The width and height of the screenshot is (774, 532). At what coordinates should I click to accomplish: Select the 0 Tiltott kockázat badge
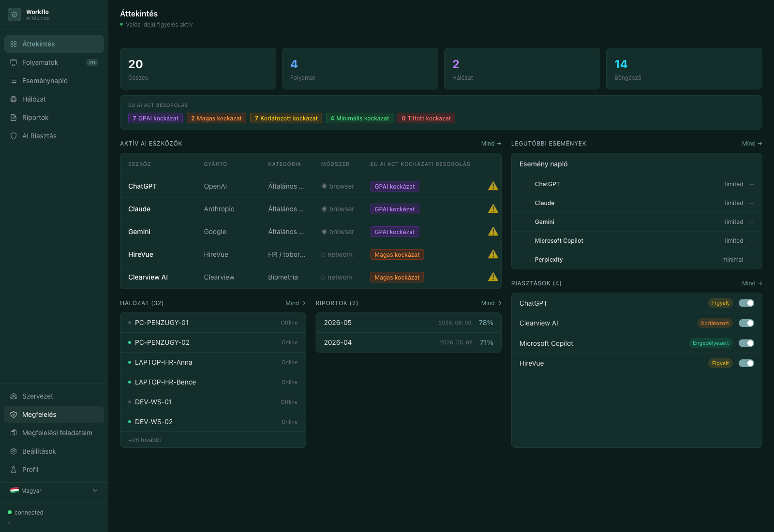click(426, 118)
